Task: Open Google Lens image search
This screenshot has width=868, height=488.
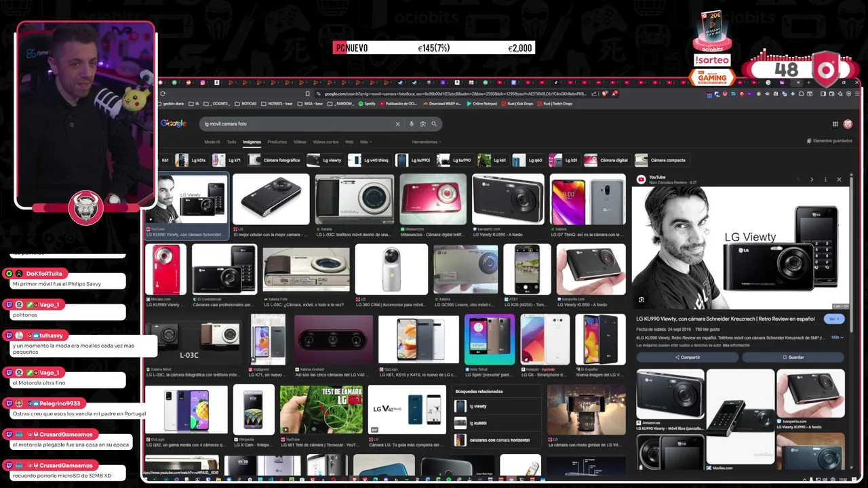Action: (x=422, y=124)
